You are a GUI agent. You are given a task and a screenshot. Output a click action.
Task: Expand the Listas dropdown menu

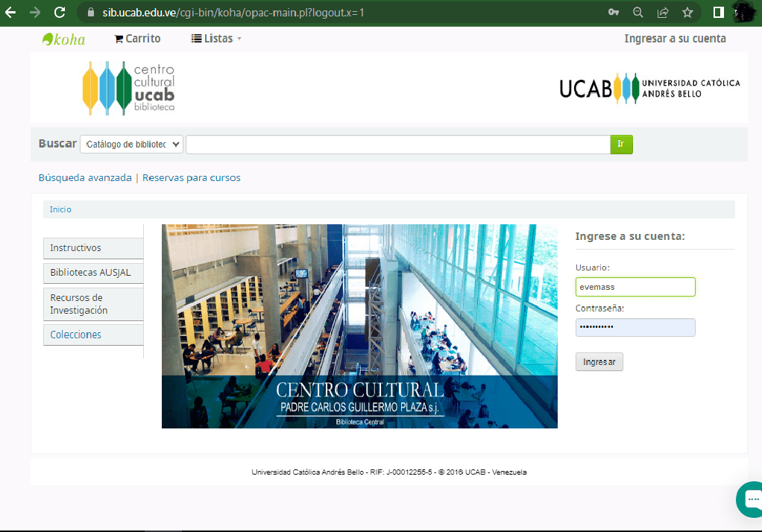tap(216, 39)
